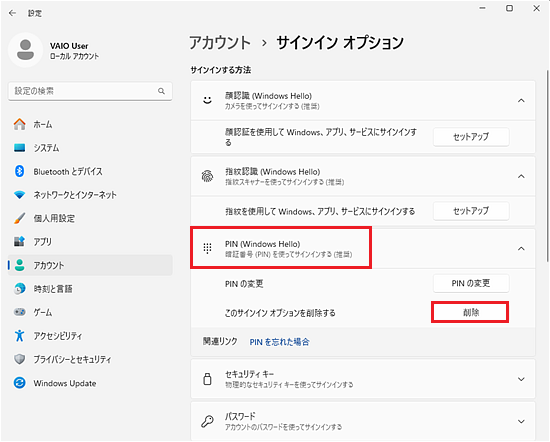The height and width of the screenshot is (442, 550).
Task: Click the 指紋認識 (Windows Hello) title text
Action: [273, 172]
